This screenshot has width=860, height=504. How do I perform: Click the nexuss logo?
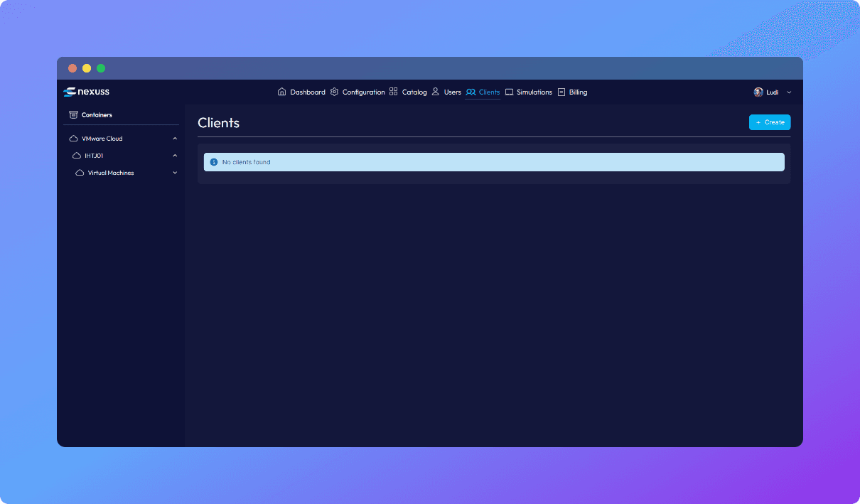point(86,92)
